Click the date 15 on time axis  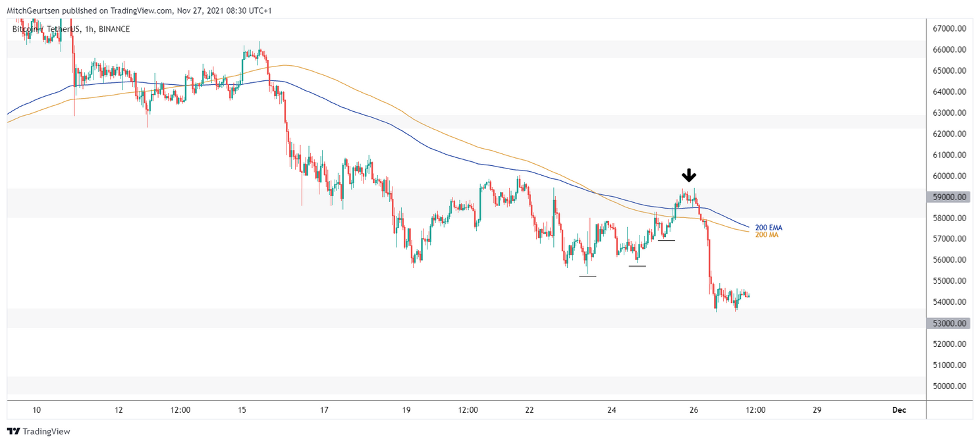click(x=242, y=410)
